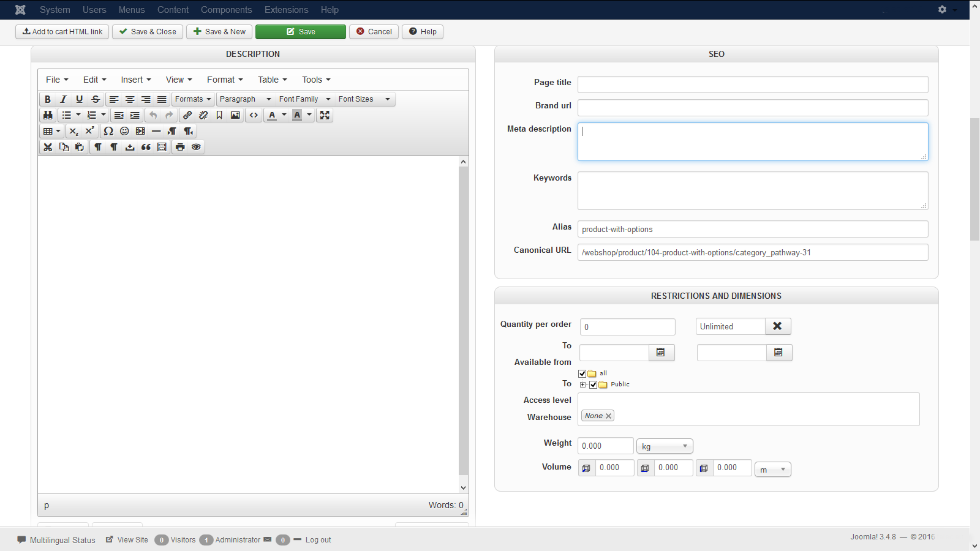Open the Extensions menu in top bar

point(287,10)
